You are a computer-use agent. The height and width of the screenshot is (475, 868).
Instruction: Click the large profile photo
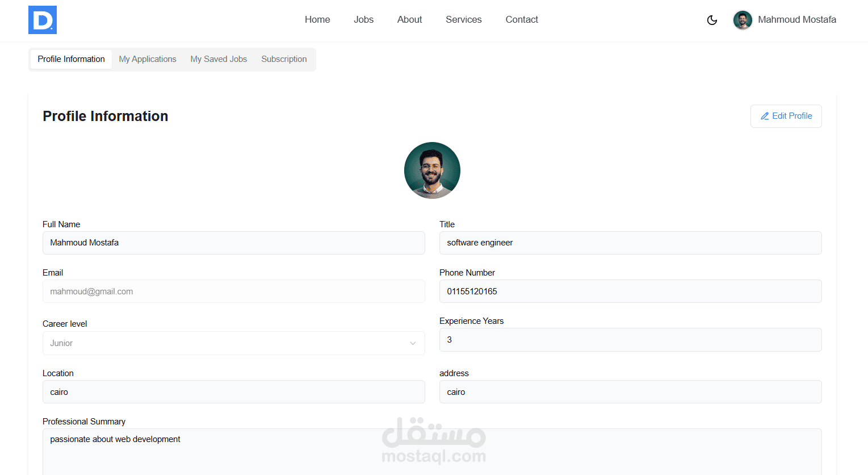432,170
